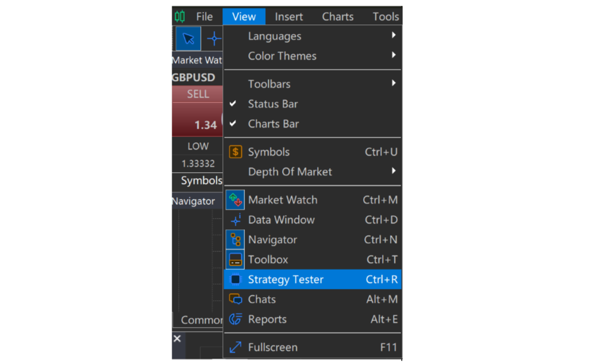
Task: Open the Charts menu
Action: [337, 17]
